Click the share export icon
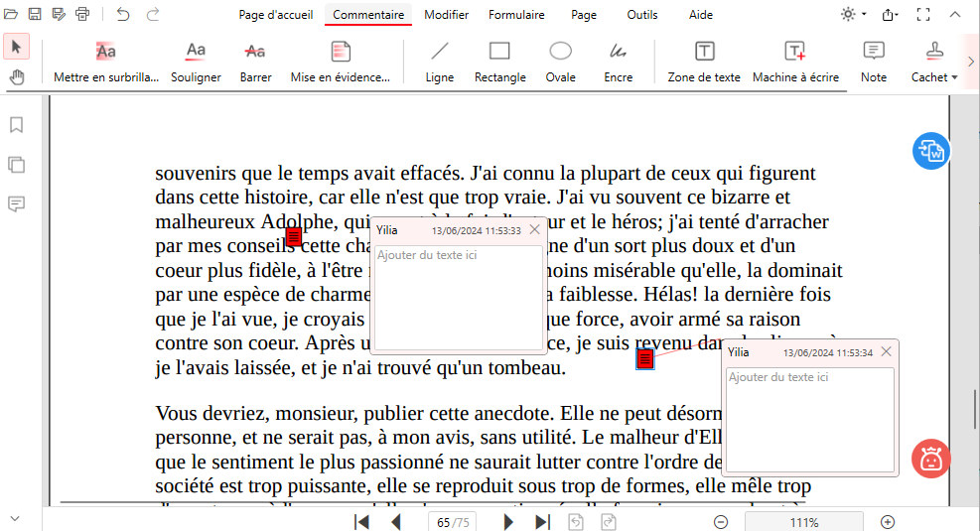The height and width of the screenshot is (531, 980). click(890, 14)
